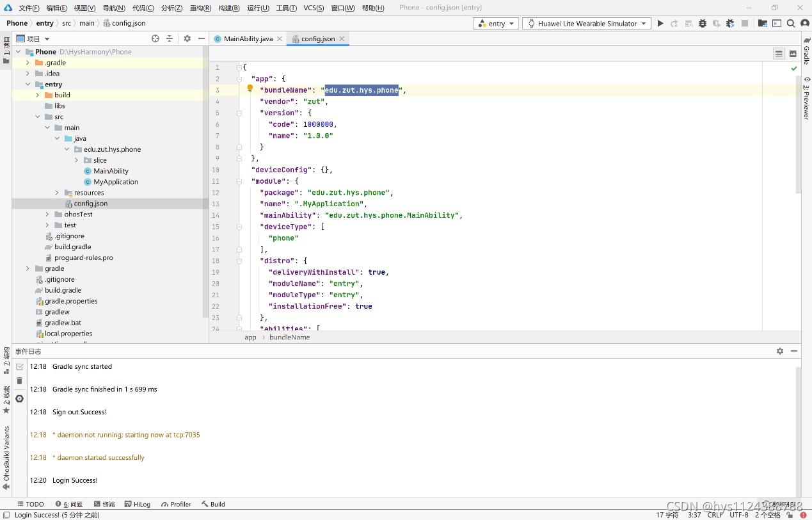The width and height of the screenshot is (812, 520).
Task: Expand the ohosTest folder
Action: (x=47, y=215)
